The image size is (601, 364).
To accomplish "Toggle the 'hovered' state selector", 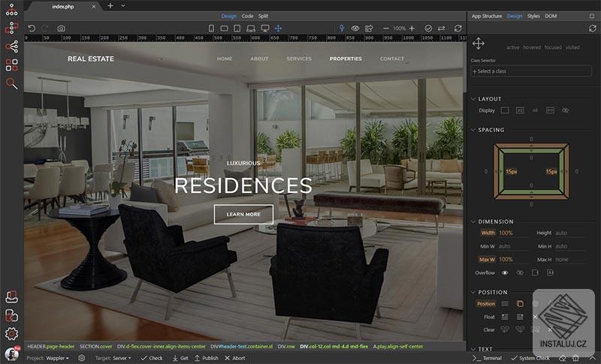I will pyautogui.click(x=532, y=47).
